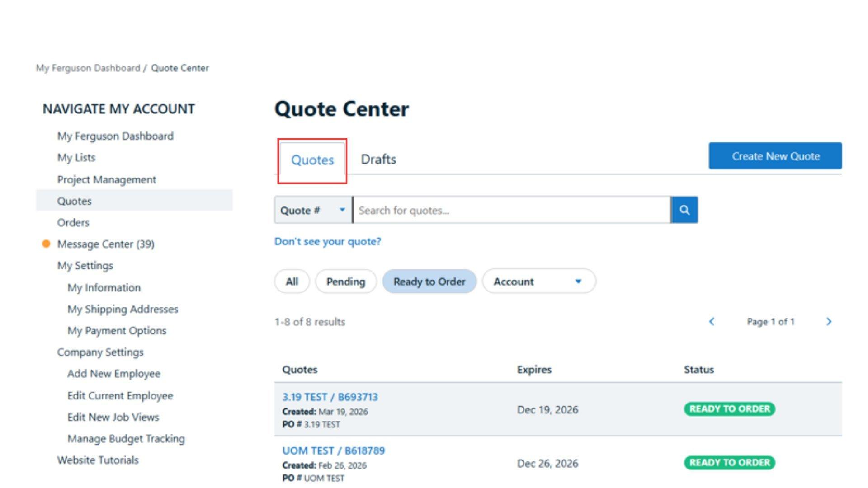Image resolution: width=868 pixels, height=488 pixels.
Task: Click Create New Quote button
Action: point(775,156)
